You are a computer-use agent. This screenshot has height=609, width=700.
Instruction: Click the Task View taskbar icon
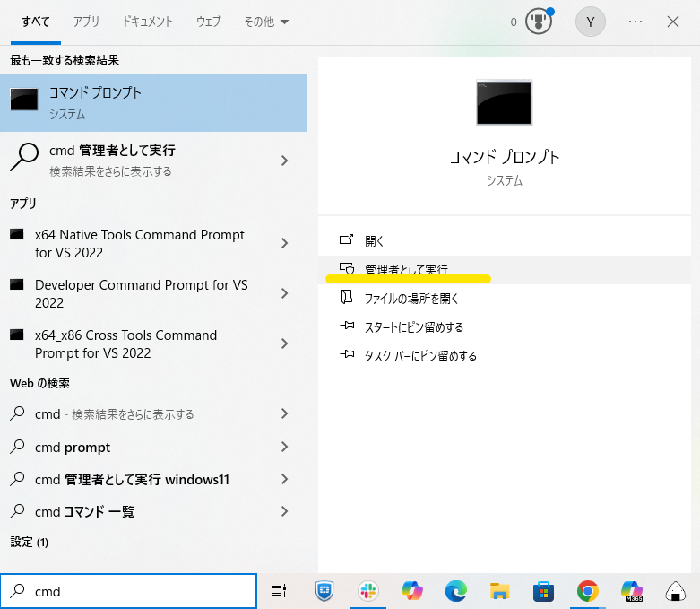click(279, 591)
